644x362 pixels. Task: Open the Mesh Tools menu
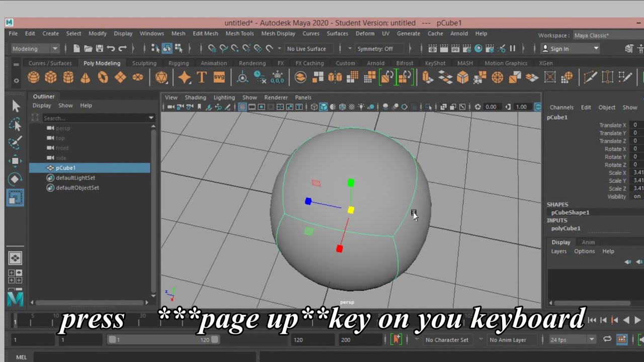pos(239,34)
